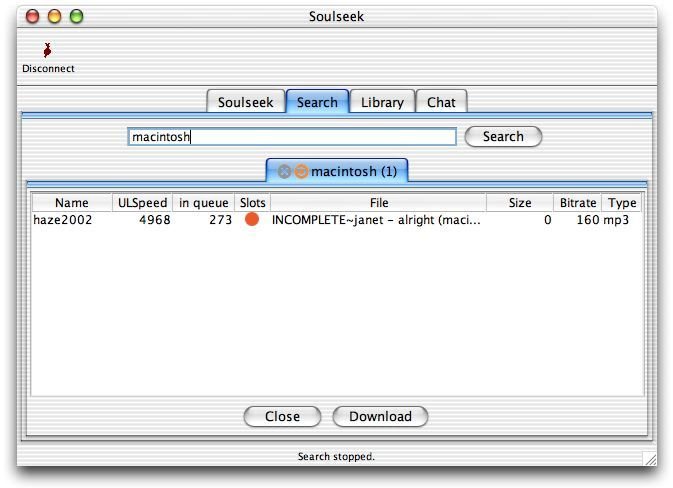Click the Size value 0
Viewport: 673px width, 488px height.
pos(548,220)
